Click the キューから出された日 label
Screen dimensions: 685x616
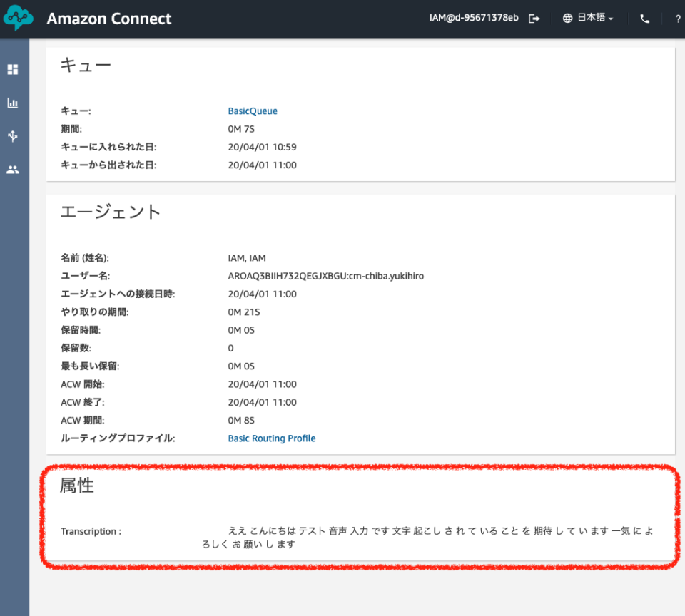pyautogui.click(x=108, y=165)
